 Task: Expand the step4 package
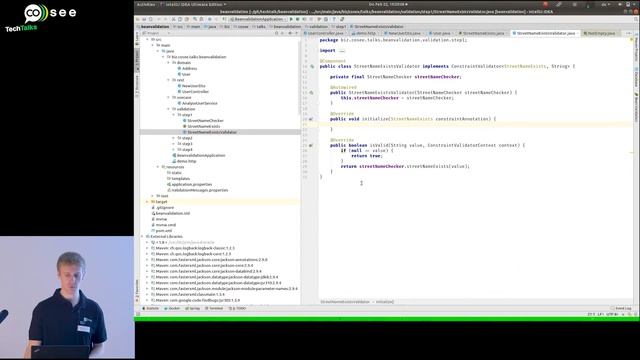[174, 149]
